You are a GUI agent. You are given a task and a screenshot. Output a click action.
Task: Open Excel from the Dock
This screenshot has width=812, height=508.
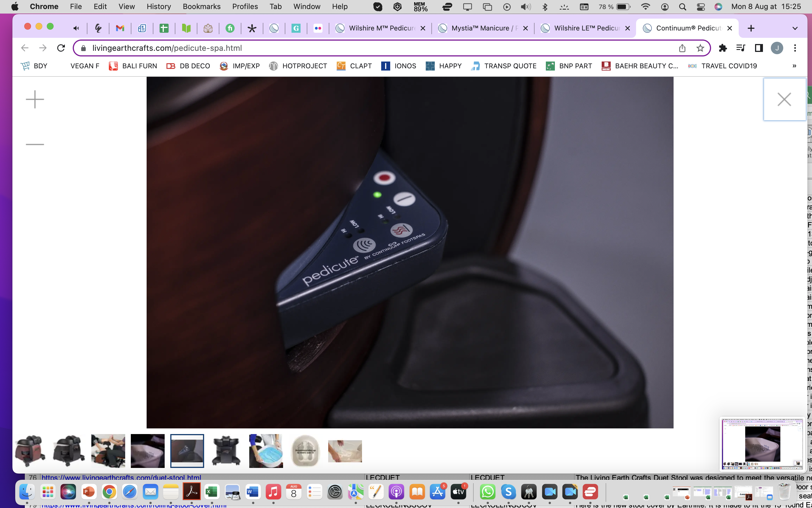[211, 492]
